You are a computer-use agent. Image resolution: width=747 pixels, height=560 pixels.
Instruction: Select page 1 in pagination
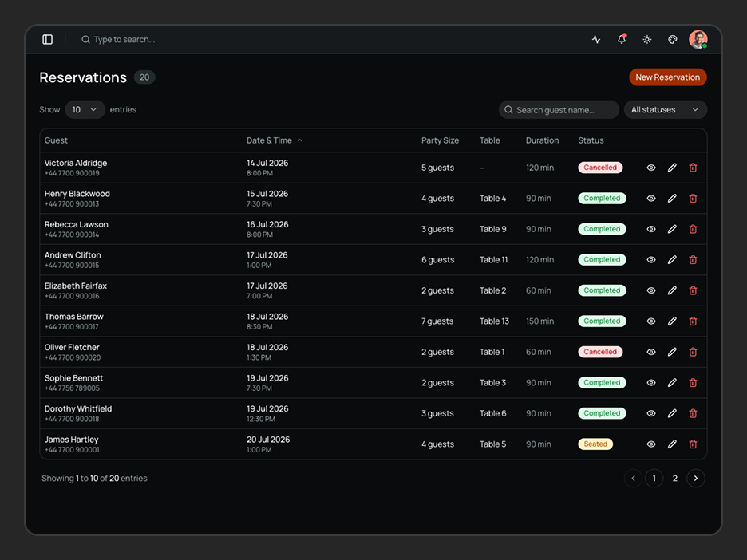[654, 478]
